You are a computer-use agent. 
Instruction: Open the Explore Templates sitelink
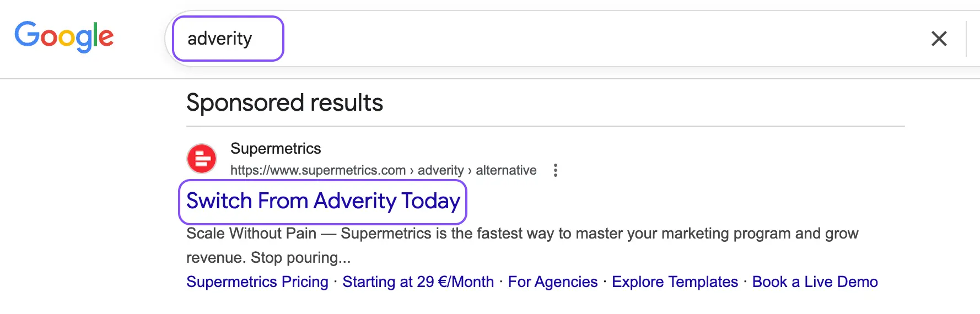(675, 282)
